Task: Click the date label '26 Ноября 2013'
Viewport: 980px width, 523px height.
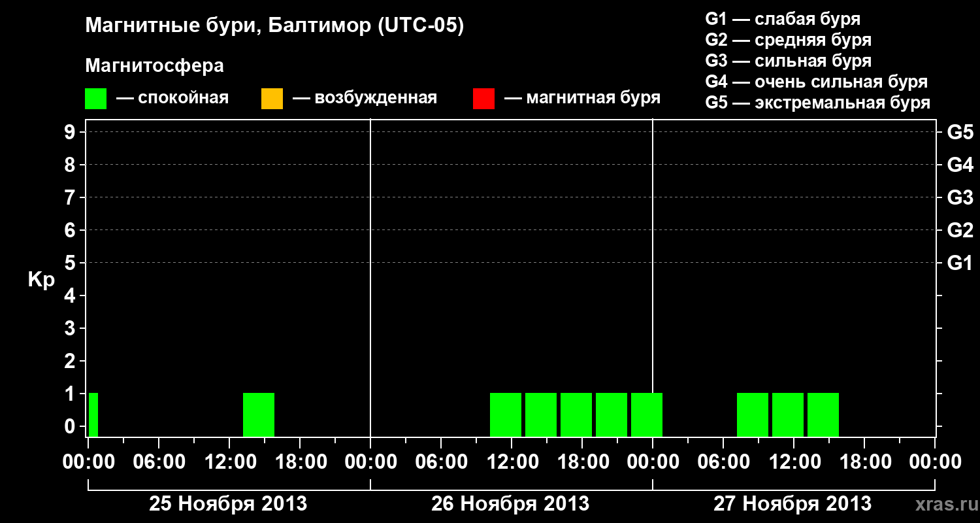Action: 510,504
